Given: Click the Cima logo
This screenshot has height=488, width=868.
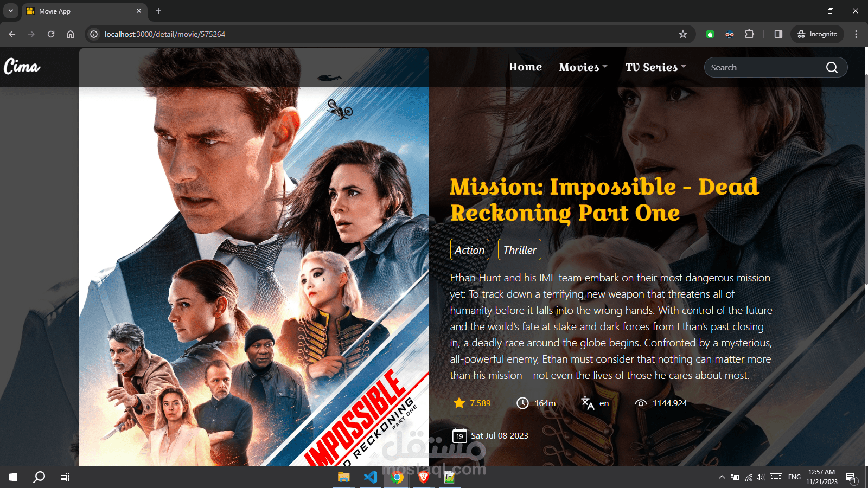Looking at the screenshot, I should [22, 67].
